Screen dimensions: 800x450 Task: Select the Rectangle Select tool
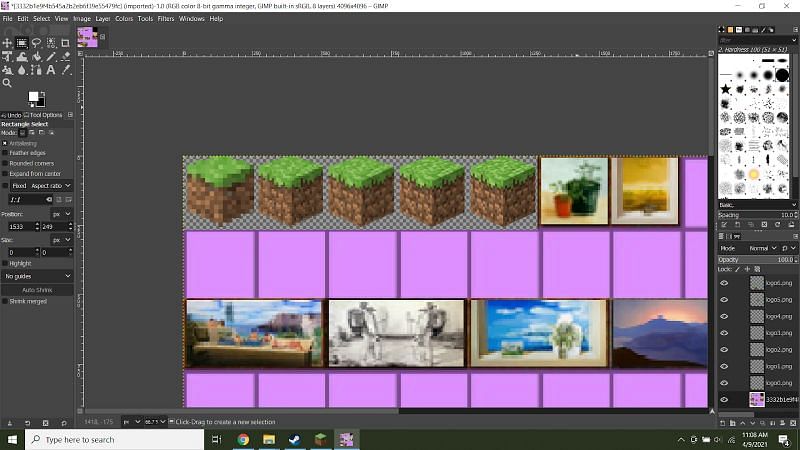pyautogui.click(x=22, y=43)
